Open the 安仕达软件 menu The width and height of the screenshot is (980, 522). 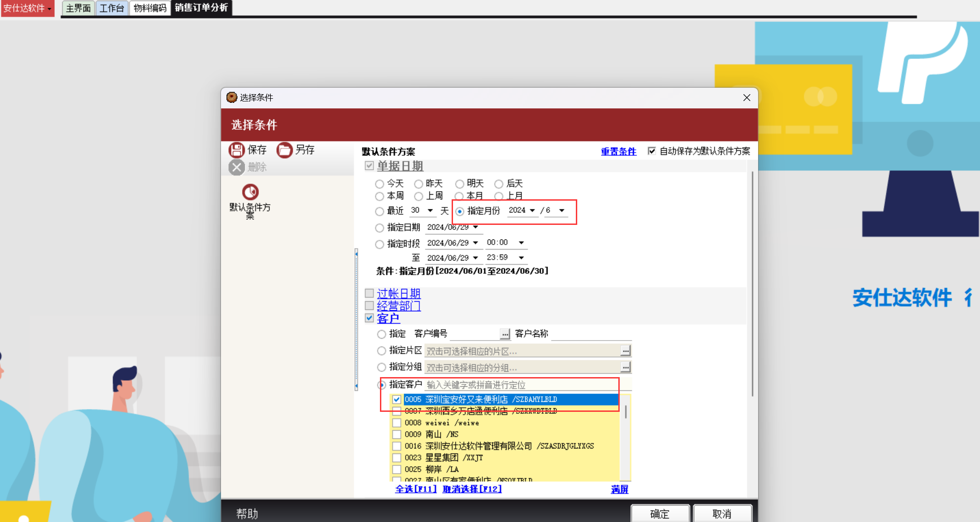27,8
